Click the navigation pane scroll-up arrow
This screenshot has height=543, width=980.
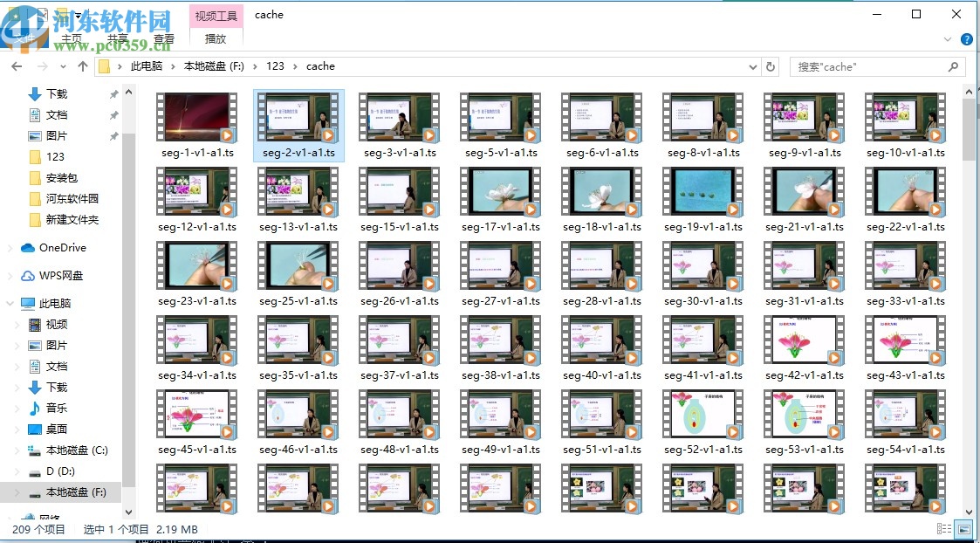(129, 92)
